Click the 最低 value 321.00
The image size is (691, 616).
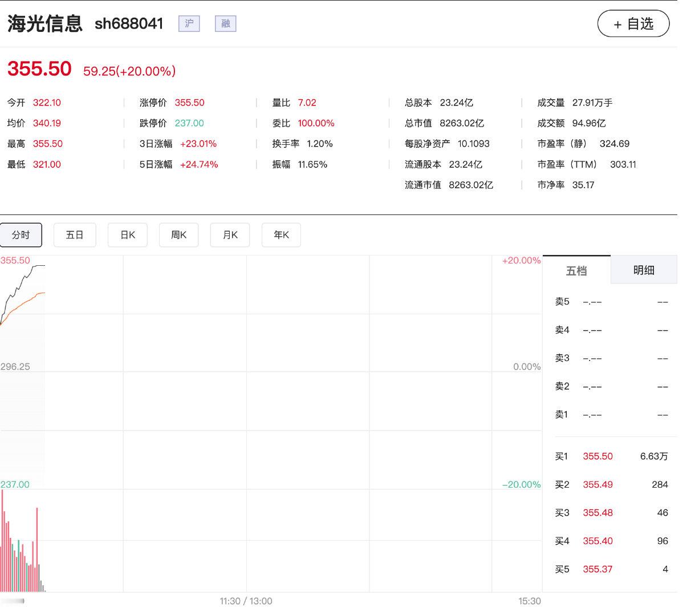point(47,164)
